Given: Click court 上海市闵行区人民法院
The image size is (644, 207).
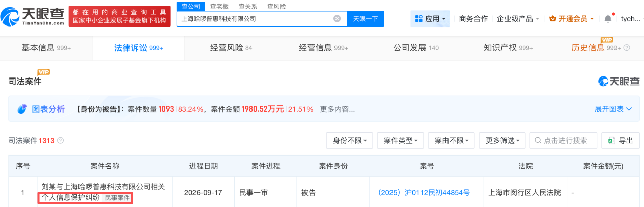Looking at the screenshot, I should (524, 193).
